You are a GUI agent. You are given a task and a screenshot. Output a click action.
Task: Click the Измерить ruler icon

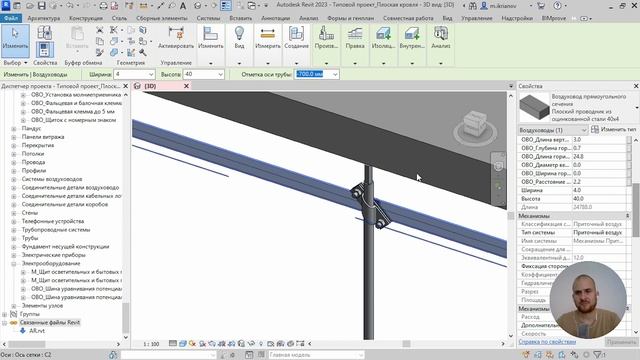tap(267, 38)
